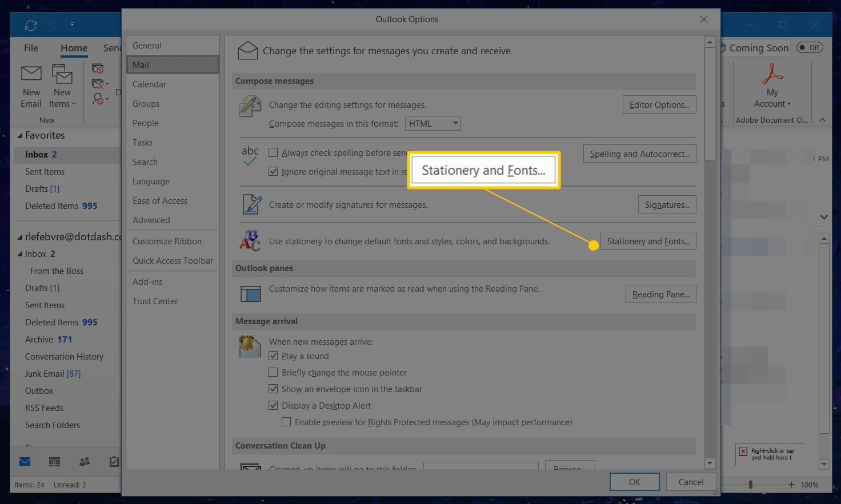Screen dimensions: 841x504
Task: Open the Calendar view icon in bottom navigation
Action: 55,462
